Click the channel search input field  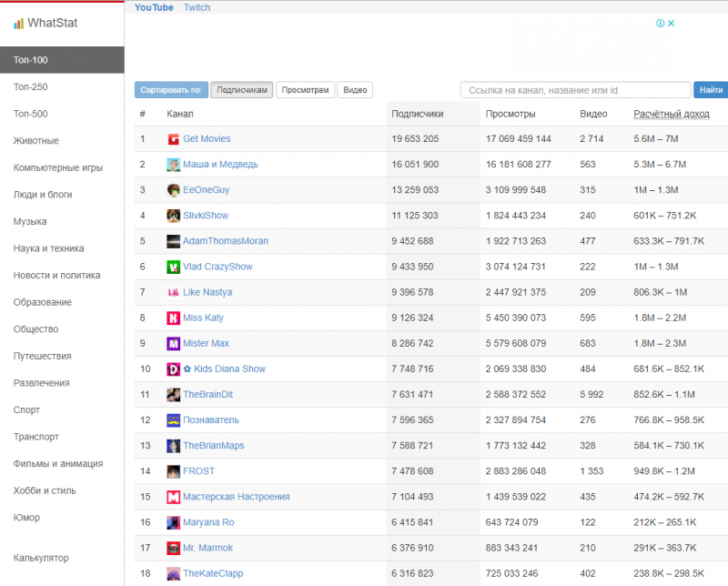[x=575, y=90]
